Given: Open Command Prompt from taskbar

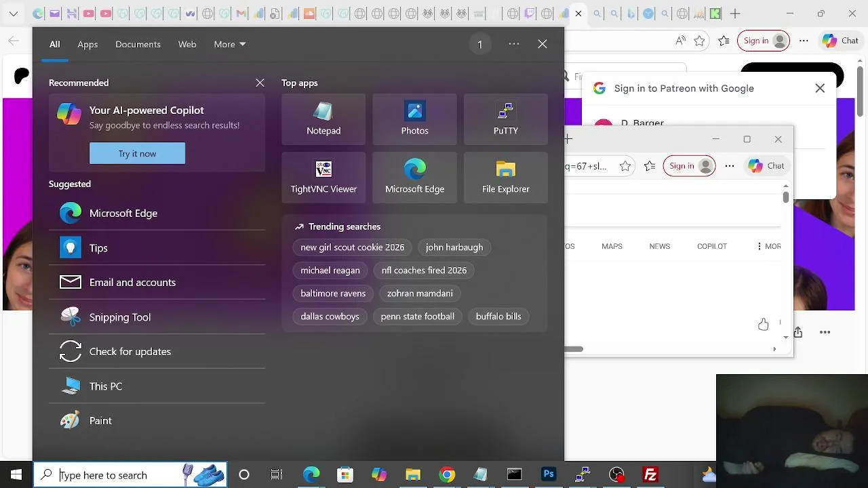Looking at the screenshot, I should pos(515,474).
